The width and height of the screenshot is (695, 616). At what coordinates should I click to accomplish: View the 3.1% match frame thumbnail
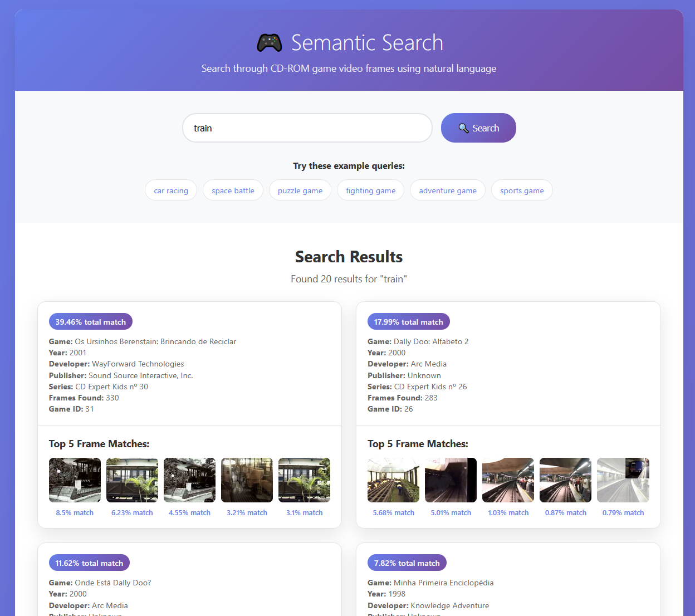[x=304, y=480]
